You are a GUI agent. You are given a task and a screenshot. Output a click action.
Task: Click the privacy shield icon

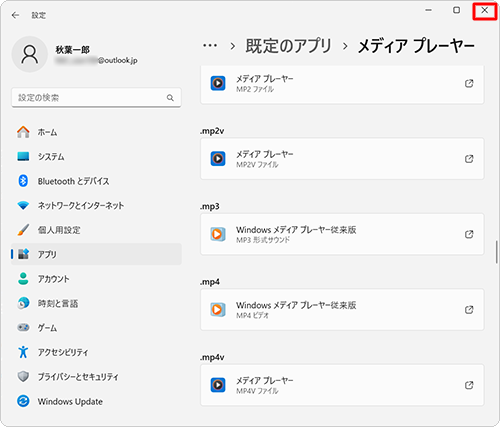pyautogui.click(x=23, y=377)
